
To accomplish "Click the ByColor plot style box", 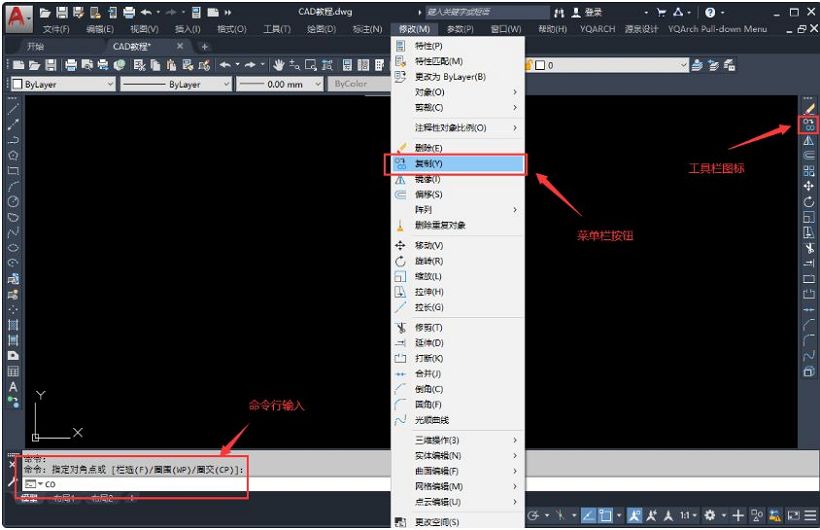I will [x=359, y=84].
